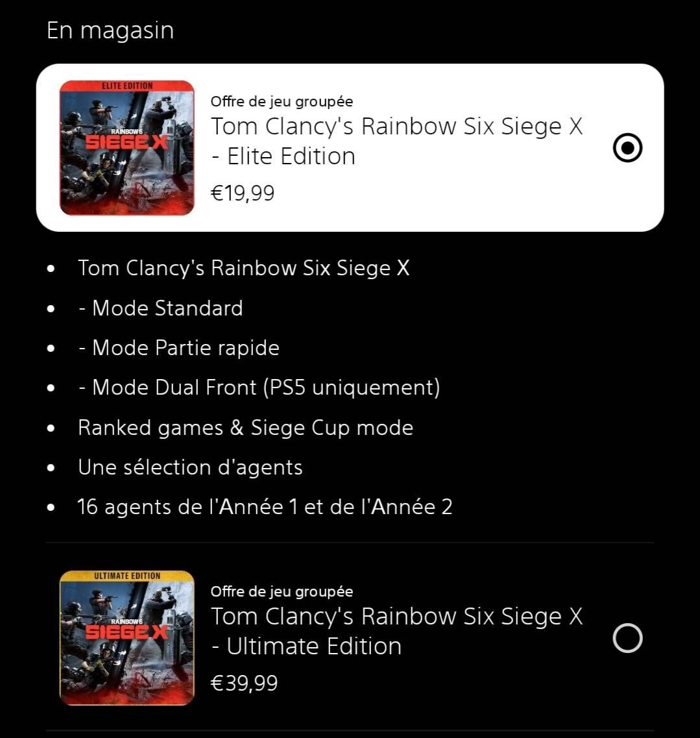Select the Elite Edition radio button
700x738 pixels.
pyautogui.click(x=627, y=148)
